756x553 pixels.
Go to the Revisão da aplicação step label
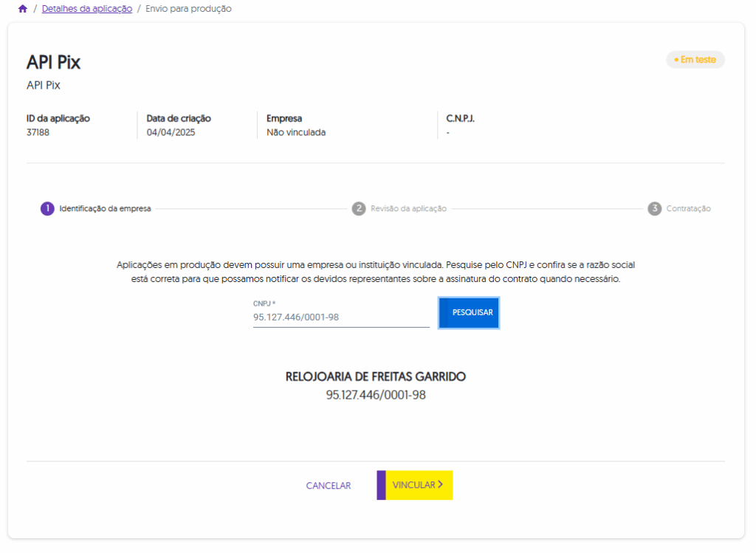click(x=408, y=209)
